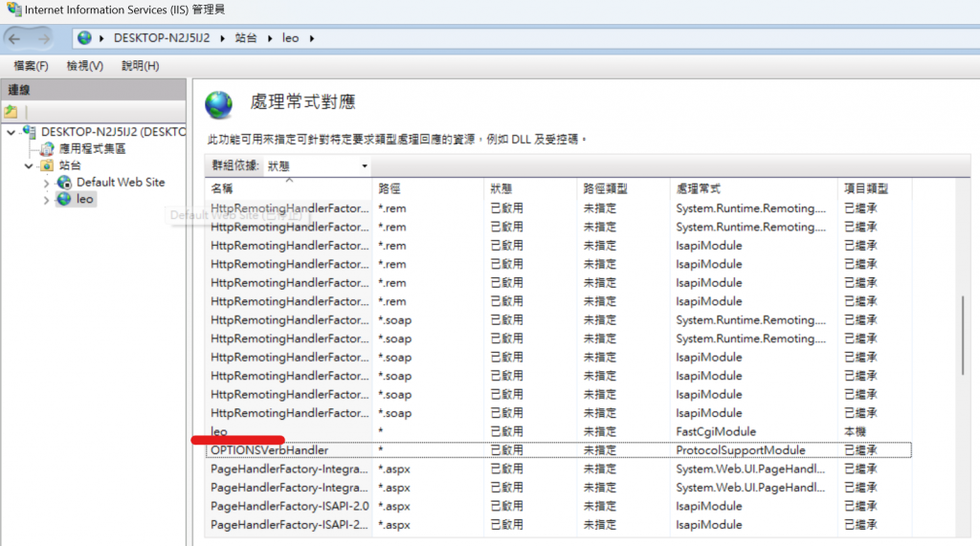The image size is (980, 546).
Task: Click 站台 in the address bar
Action: [x=246, y=38]
